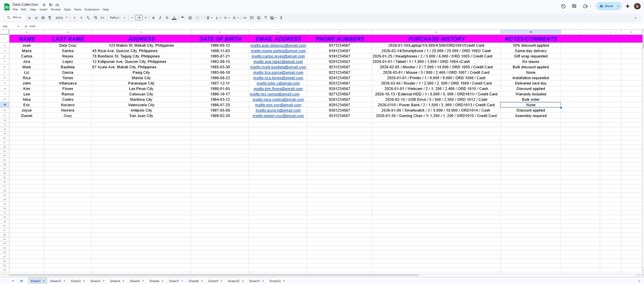644x284 pixels.
Task: Select the paint format roller icon
Action: tap(49, 18)
